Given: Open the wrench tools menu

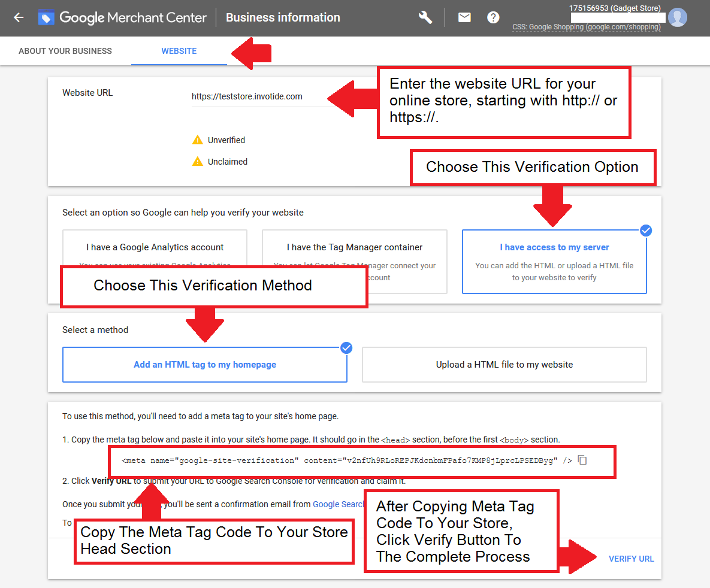Looking at the screenshot, I should tap(425, 17).
